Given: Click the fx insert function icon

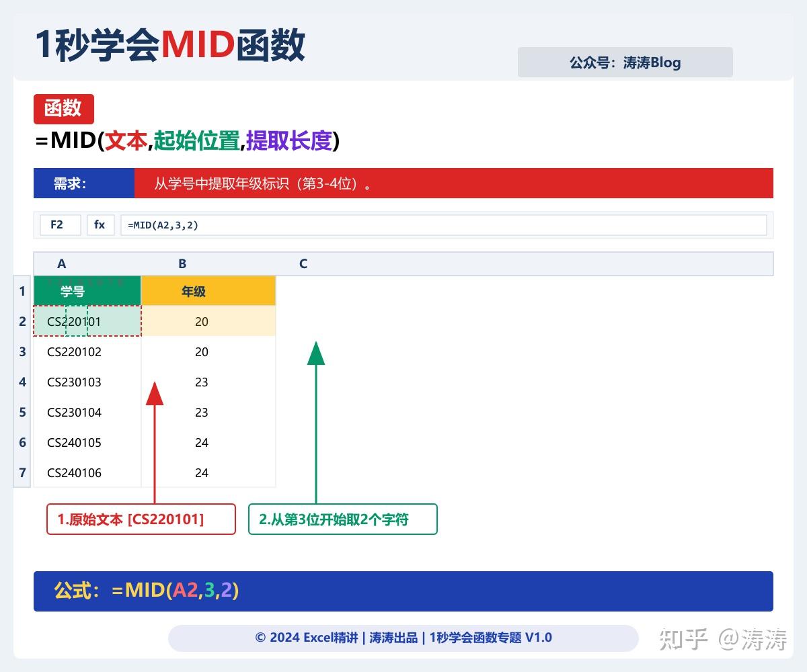Looking at the screenshot, I should (x=100, y=224).
